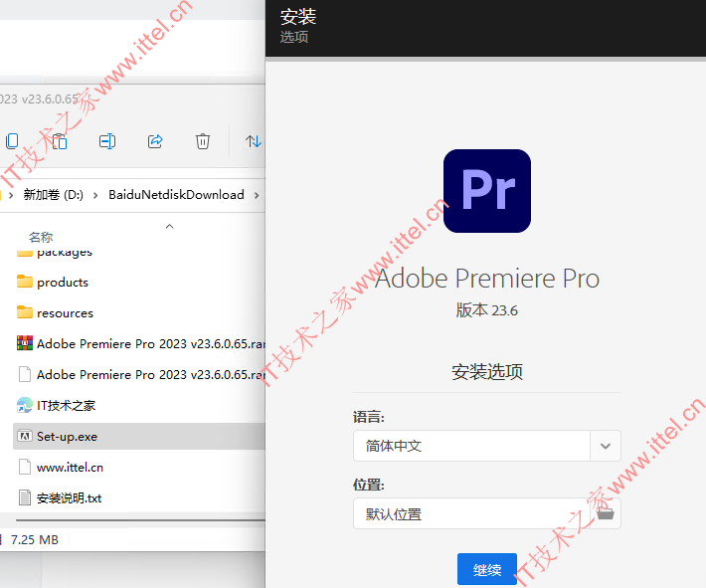Viewport: 706px width, 588px height.
Task: Expand chevron after BaiduNetdiskDownload in breadcrumb
Action: click(x=257, y=195)
